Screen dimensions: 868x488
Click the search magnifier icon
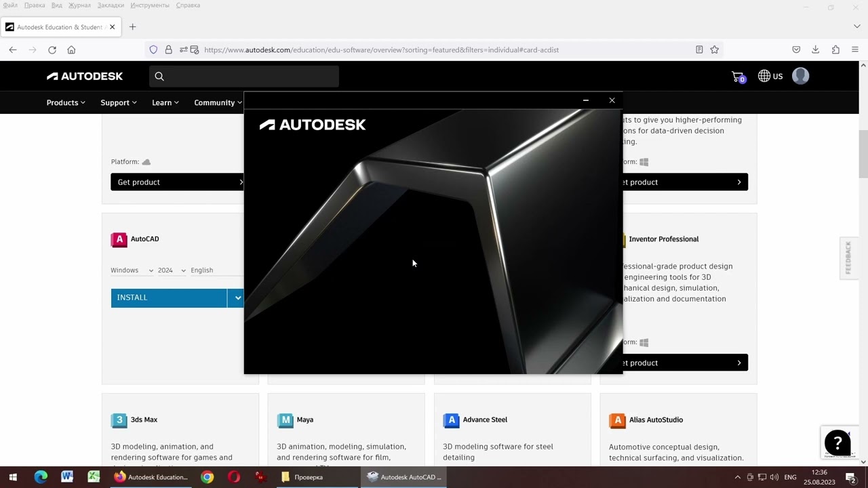tap(159, 77)
